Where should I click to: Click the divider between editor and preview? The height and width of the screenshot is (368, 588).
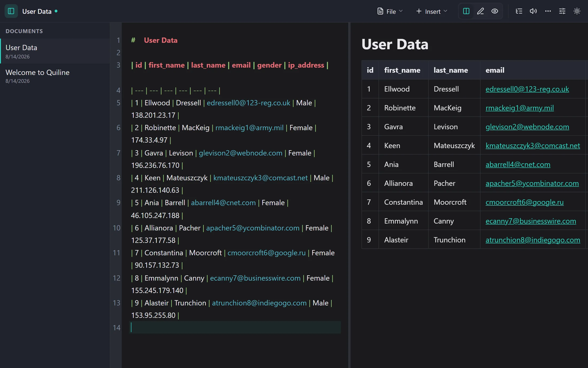pyautogui.click(x=349, y=195)
